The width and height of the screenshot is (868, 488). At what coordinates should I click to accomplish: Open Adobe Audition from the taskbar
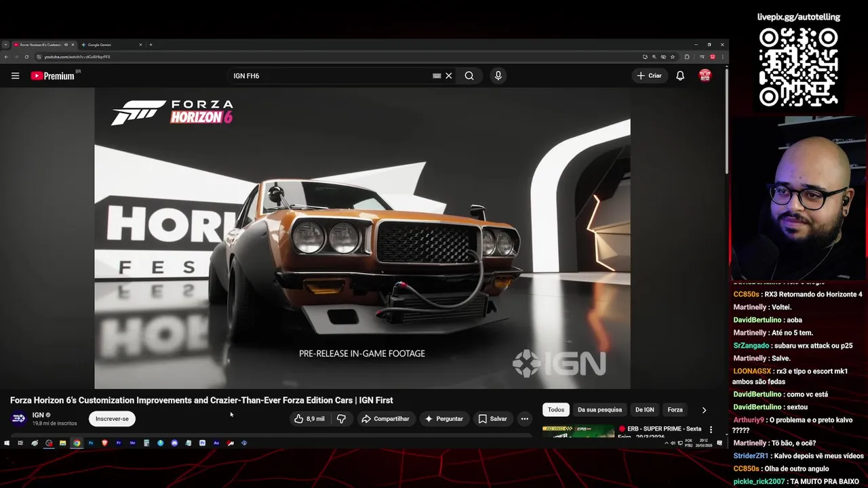[216, 443]
